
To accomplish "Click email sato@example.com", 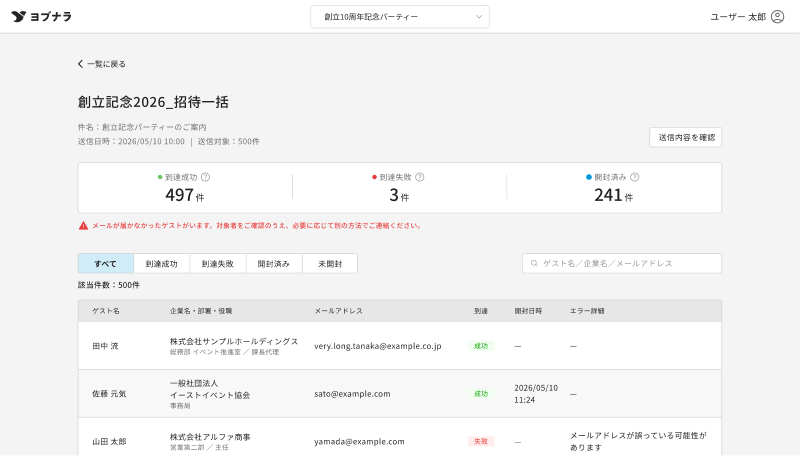I will click(x=352, y=394).
